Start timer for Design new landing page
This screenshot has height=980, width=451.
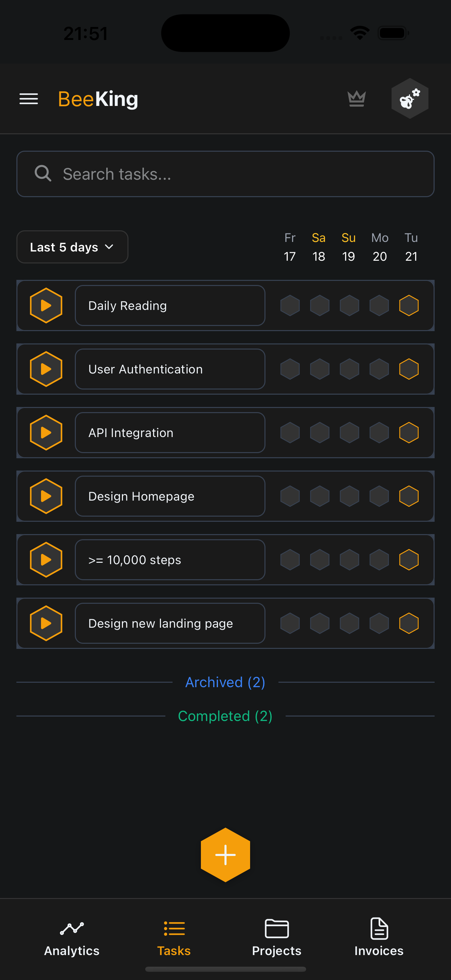[46, 623]
